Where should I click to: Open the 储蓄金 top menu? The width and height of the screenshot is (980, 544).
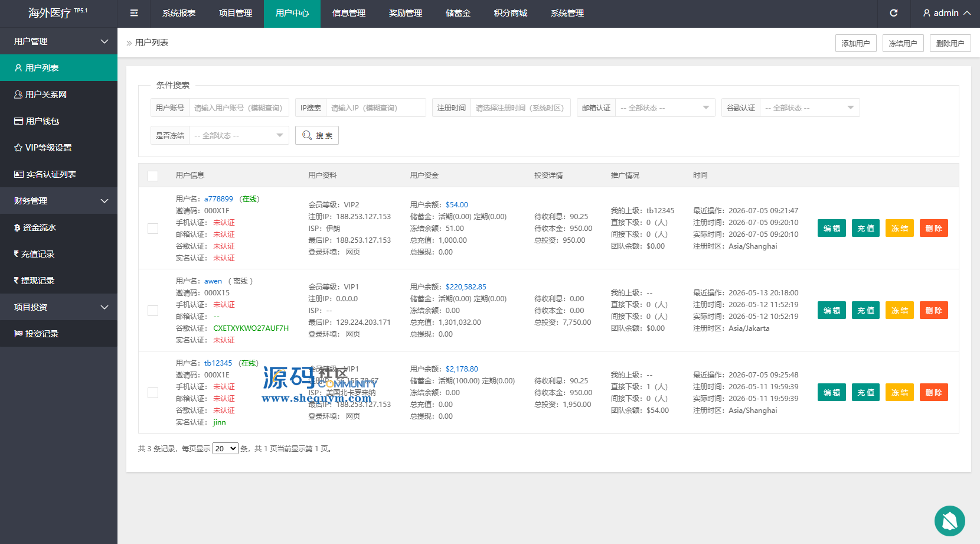458,13
